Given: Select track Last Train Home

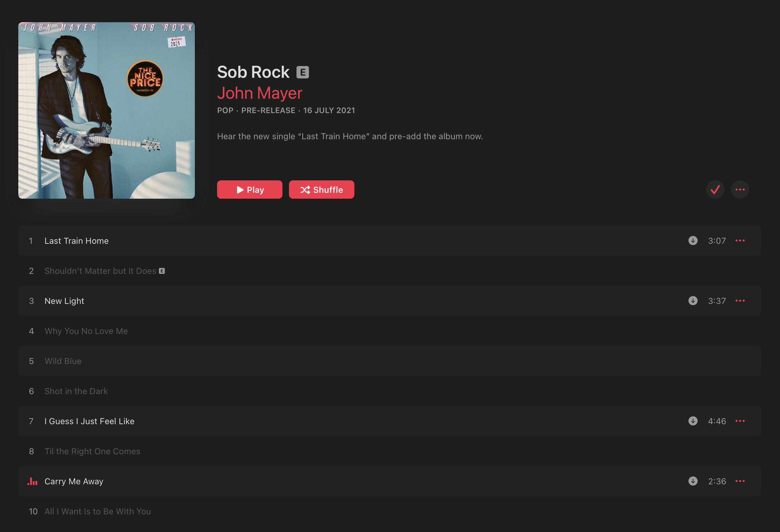Looking at the screenshot, I should 389,241.
